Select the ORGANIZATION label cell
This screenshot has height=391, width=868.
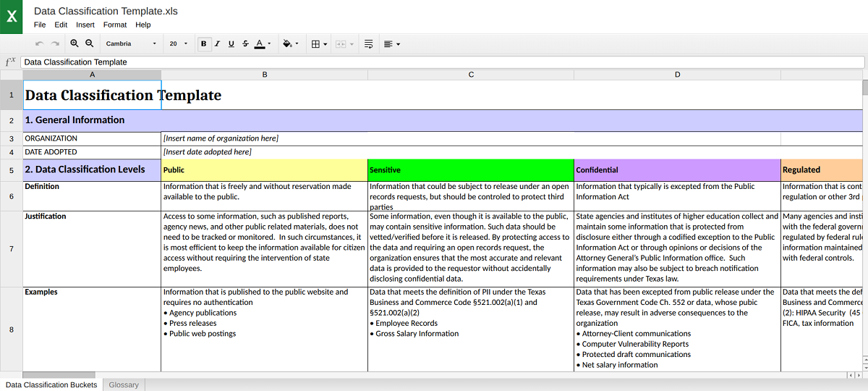pyautogui.click(x=92, y=138)
